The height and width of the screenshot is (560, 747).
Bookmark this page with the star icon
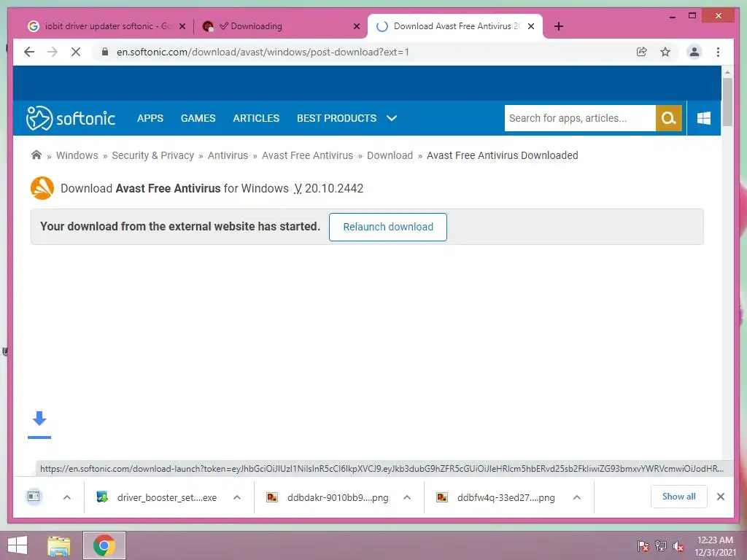tap(665, 52)
